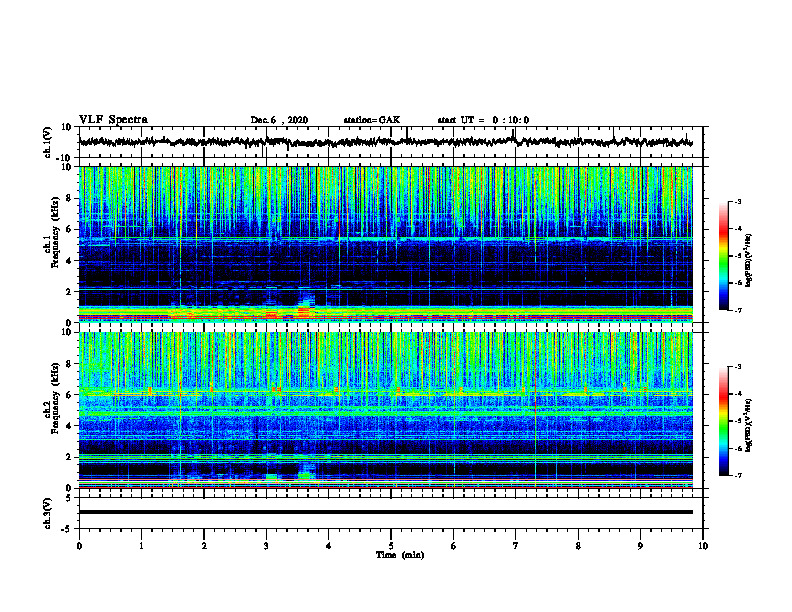The height and width of the screenshot is (612, 792).
Task: Select the date label "Dec. 6 , 2020"
Action: (x=279, y=120)
